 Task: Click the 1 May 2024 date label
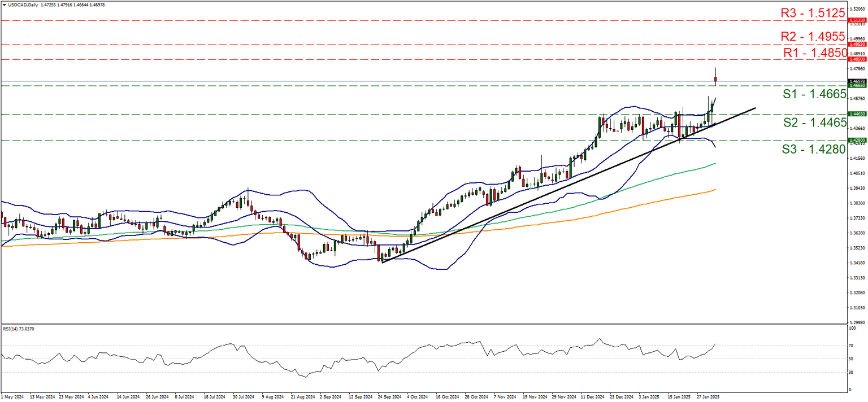(13, 397)
